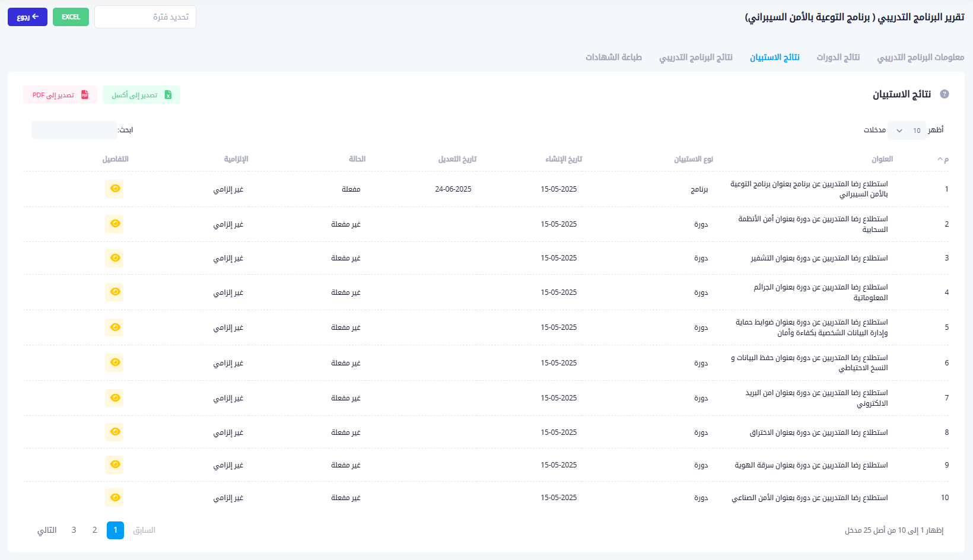Click the ابحث search input field
The image size is (973, 560).
tap(74, 131)
